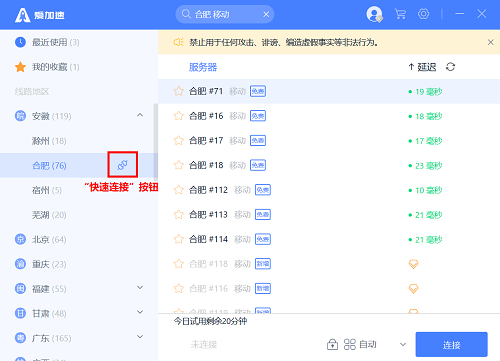Image resolution: width=500 pixels, height=361 pixels.
Task: Click the 北京 region icon
Action: 20,239
